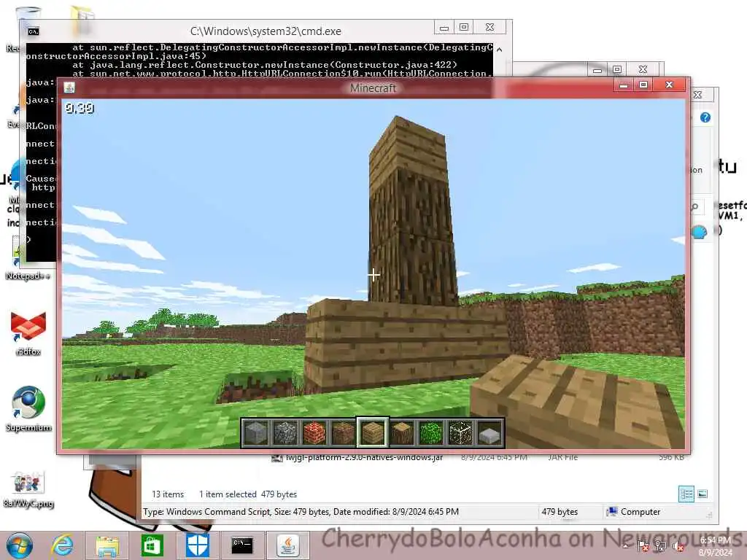Screen dimensions: 747x560
Task: Minimize the Minecraft window
Action: [623, 85]
